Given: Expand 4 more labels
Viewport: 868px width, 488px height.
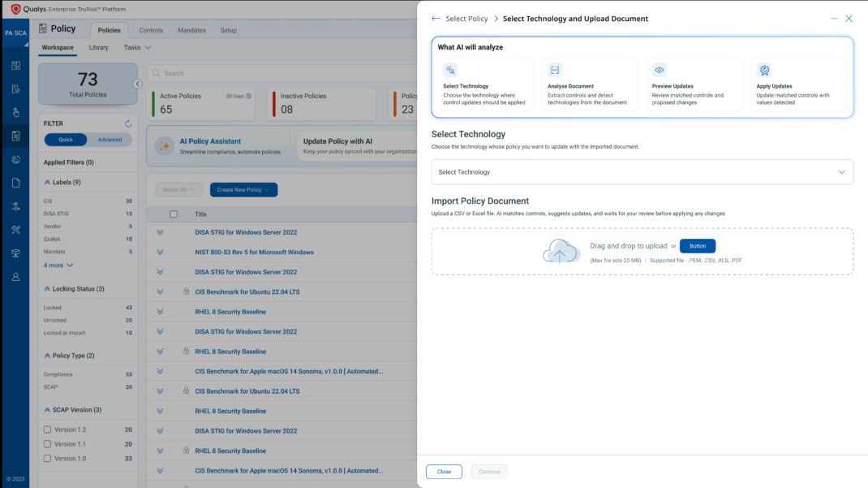Looking at the screenshot, I should pos(58,266).
